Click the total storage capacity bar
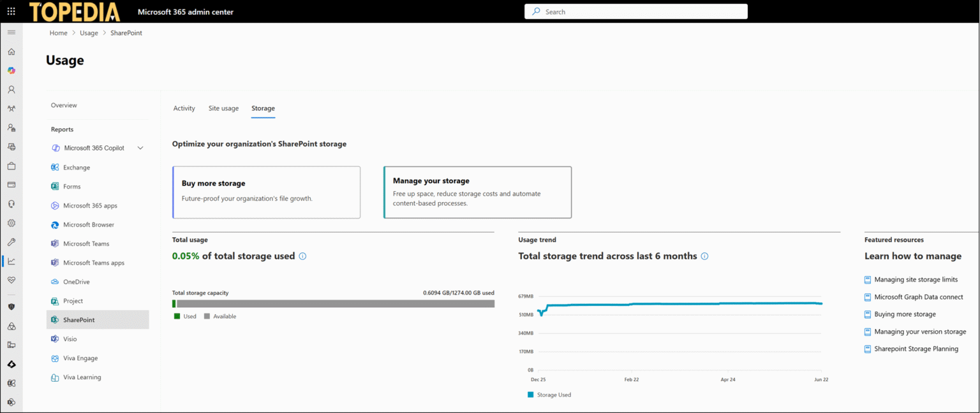980x413 pixels. coord(333,304)
